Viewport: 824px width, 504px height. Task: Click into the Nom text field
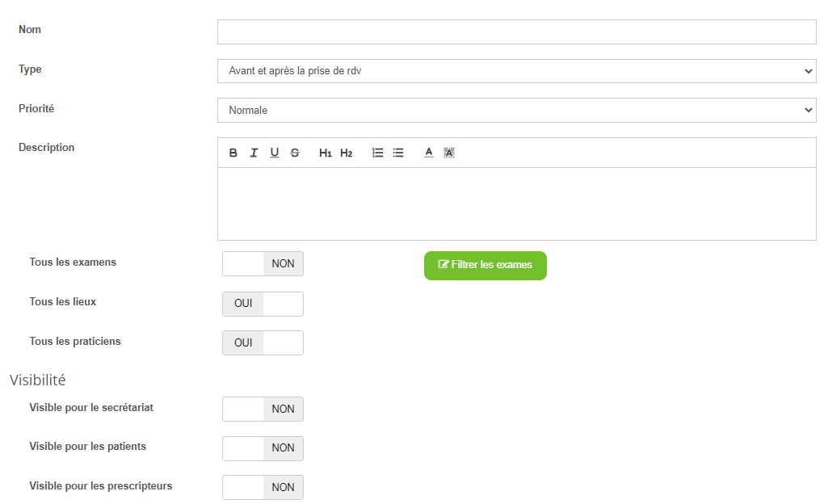pos(516,32)
